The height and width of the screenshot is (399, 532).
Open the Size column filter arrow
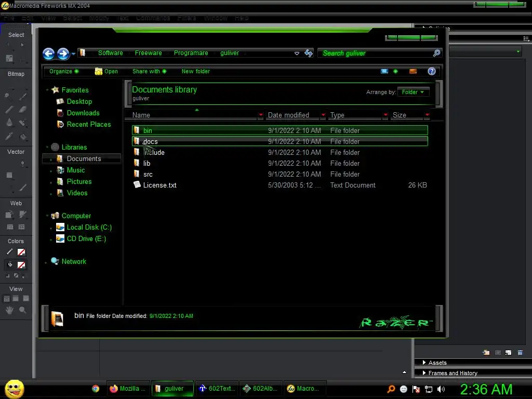pyautogui.click(x=427, y=115)
